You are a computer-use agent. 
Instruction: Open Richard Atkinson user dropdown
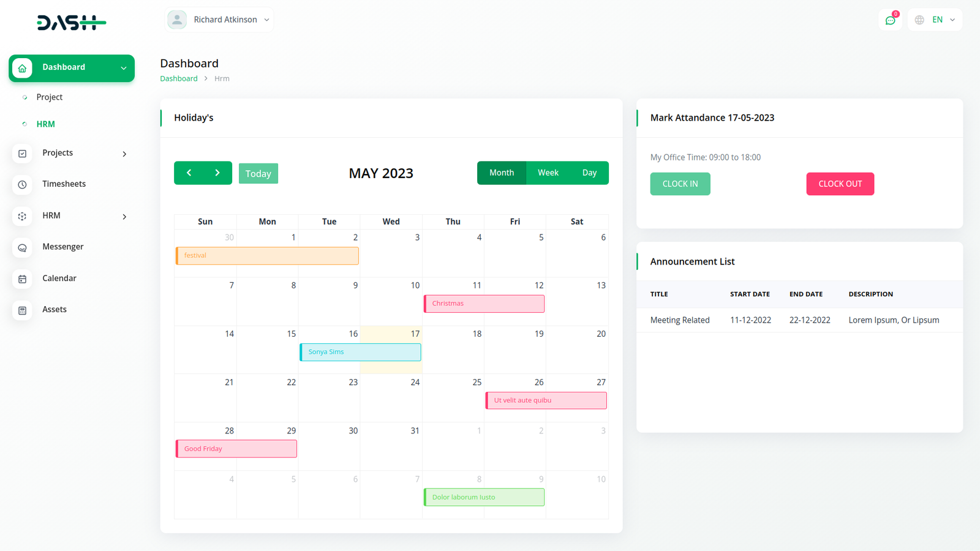pyautogui.click(x=219, y=20)
